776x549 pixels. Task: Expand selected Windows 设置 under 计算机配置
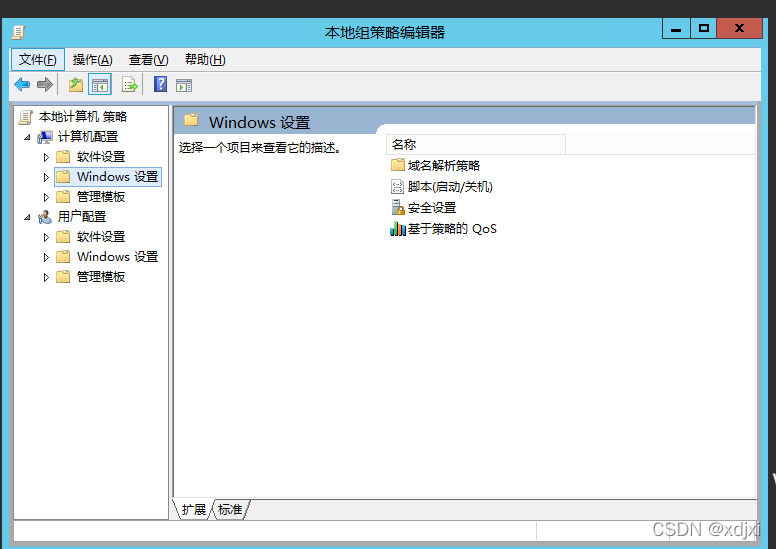(46, 177)
